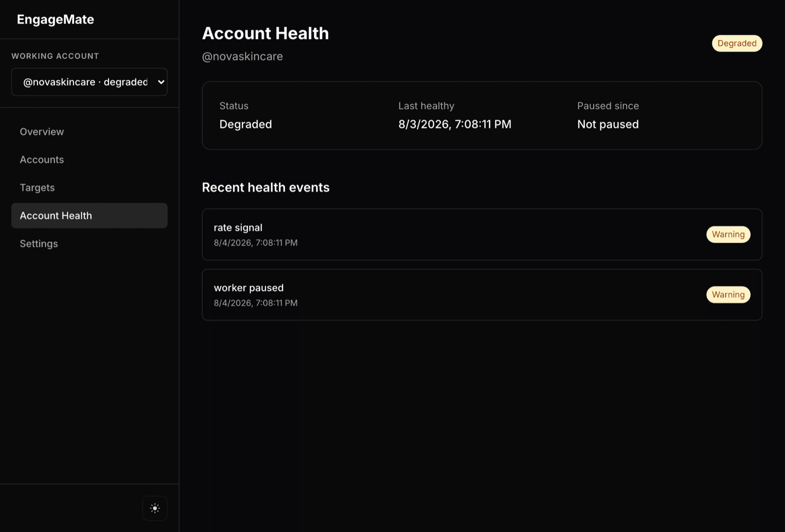This screenshot has width=785, height=532.
Task: Click the EngageMate logo title
Action: pyautogui.click(x=55, y=20)
